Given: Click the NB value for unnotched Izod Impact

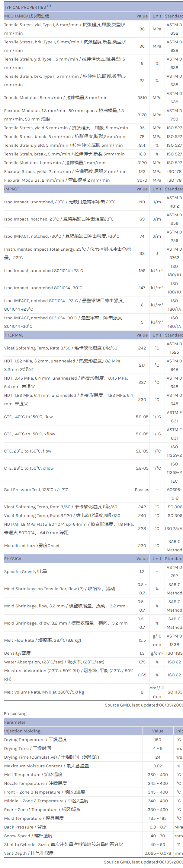Looking at the screenshot, I should pyautogui.click(x=142, y=202).
